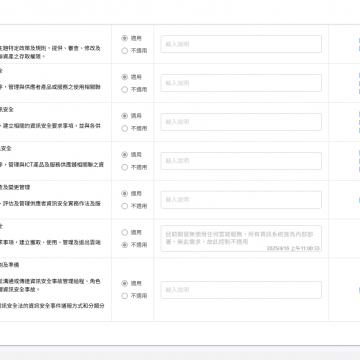Select 適用 for the 變更管理 row
The width and height of the screenshot is (360, 360).
click(x=125, y=194)
